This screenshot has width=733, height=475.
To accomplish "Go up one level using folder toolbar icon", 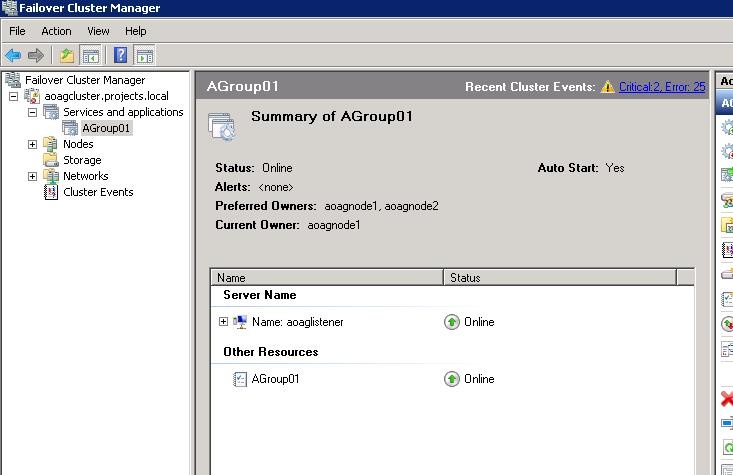I will click(x=67, y=56).
